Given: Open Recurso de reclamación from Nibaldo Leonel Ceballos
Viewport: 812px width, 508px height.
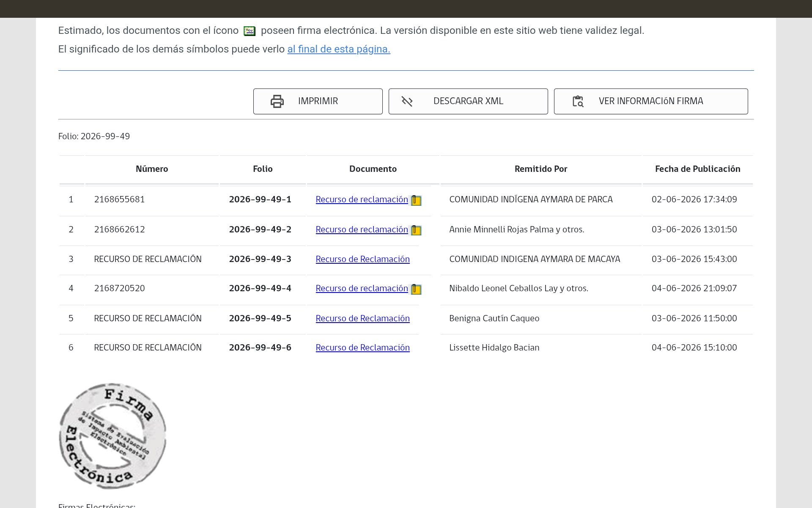Looking at the screenshot, I should 362,288.
